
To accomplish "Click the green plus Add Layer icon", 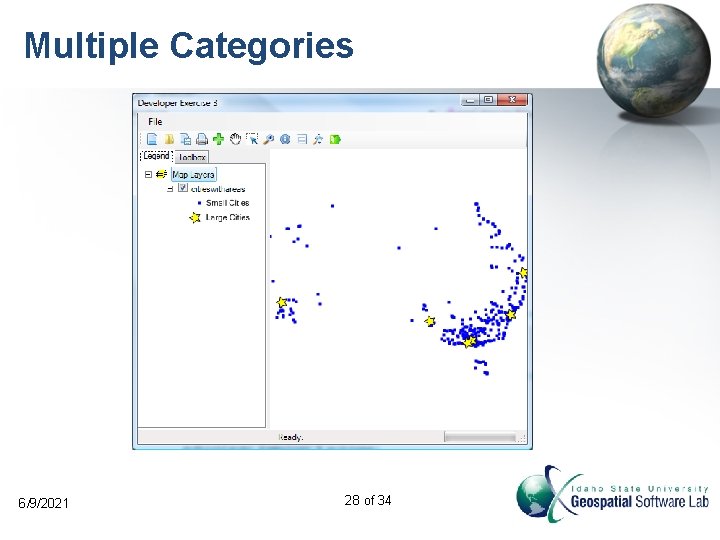I will (219, 139).
